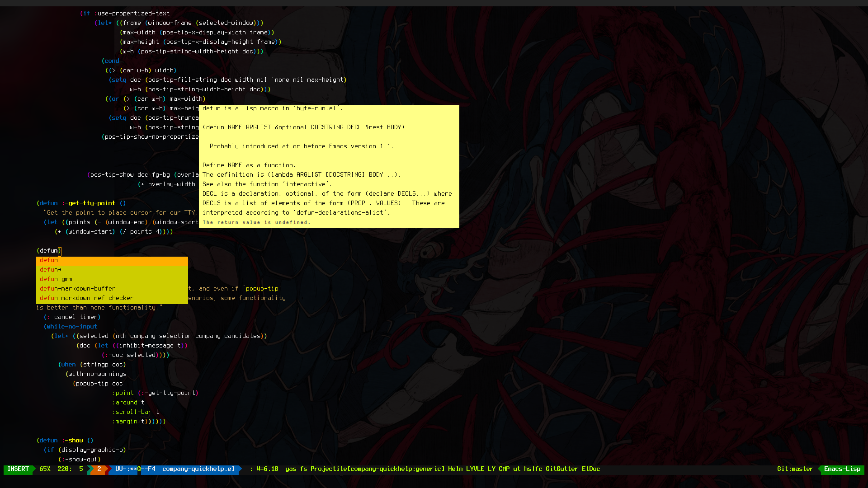Click the ElDoc minor mode indicator
This screenshot has height=488, width=868.
click(591, 469)
